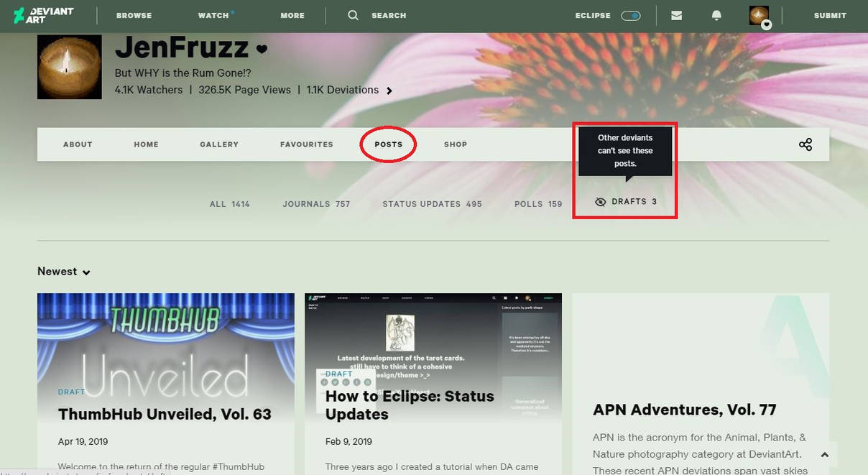This screenshot has width=868, height=475.
Task: Click the heart badge beside JenFruzz
Action: 262,50
